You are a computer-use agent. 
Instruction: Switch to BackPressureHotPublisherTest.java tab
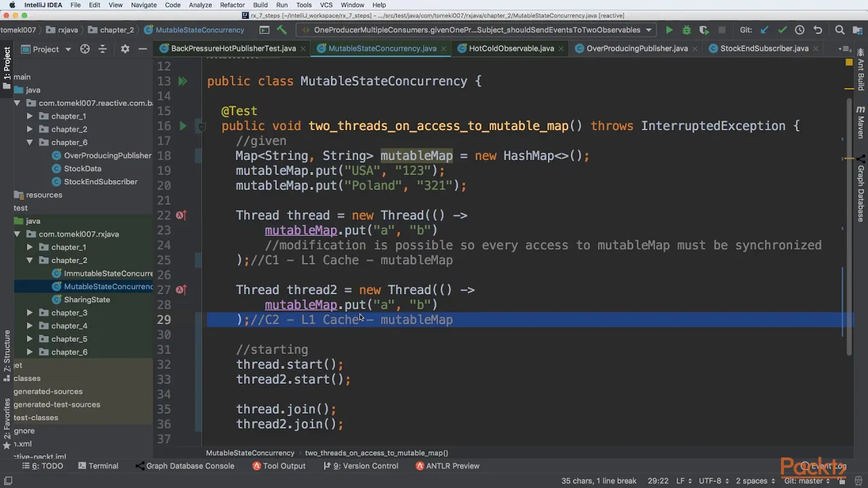[x=233, y=49]
